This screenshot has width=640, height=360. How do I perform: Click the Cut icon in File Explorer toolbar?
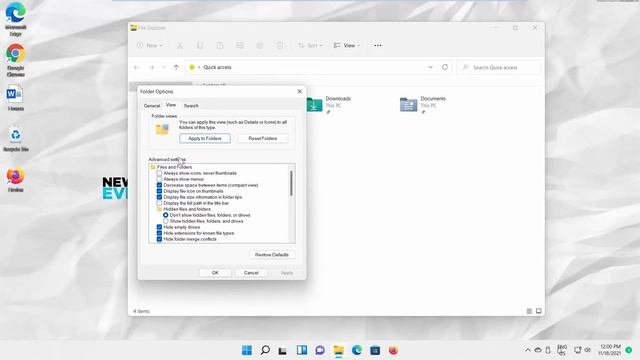pos(180,45)
